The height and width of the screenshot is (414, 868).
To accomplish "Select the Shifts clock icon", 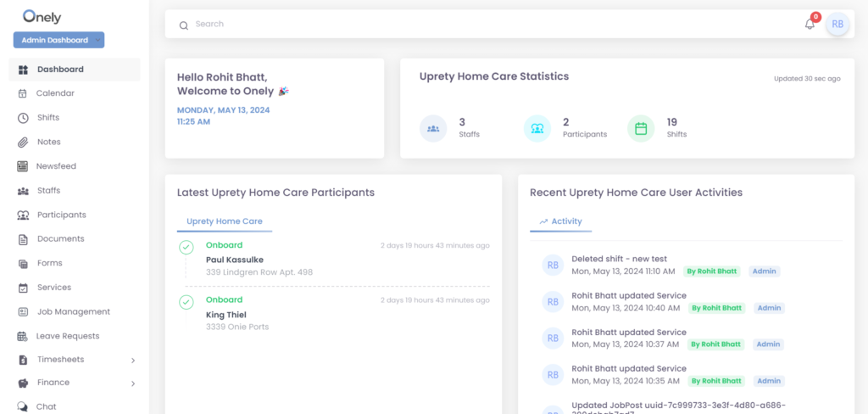I will click(23, 118).
